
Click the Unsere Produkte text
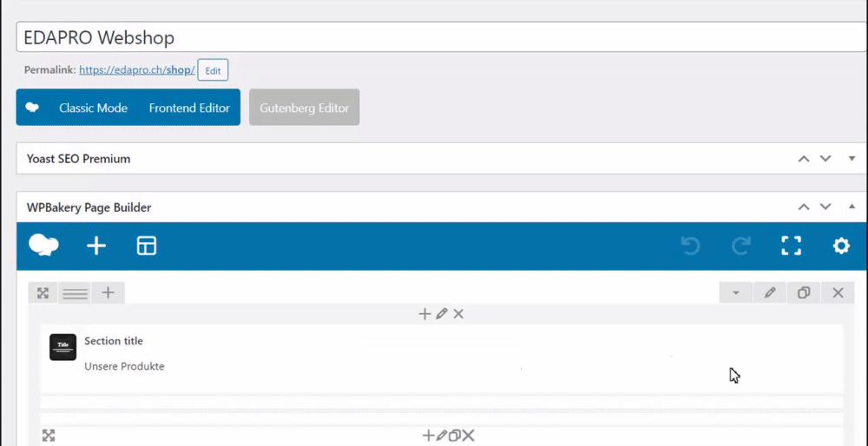click(124, 366)
